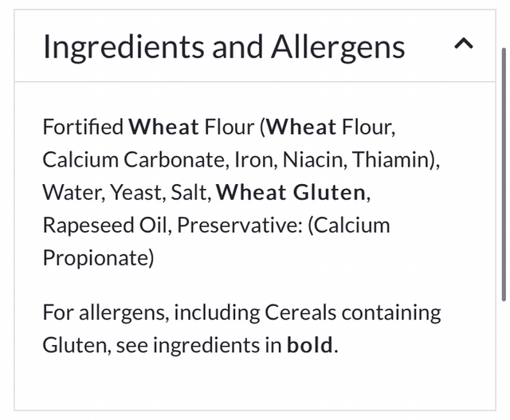The height and width of the screenshot is (420, 510).
Task: Click the word Iron in ingredients
Action: [x=252, y=159]
